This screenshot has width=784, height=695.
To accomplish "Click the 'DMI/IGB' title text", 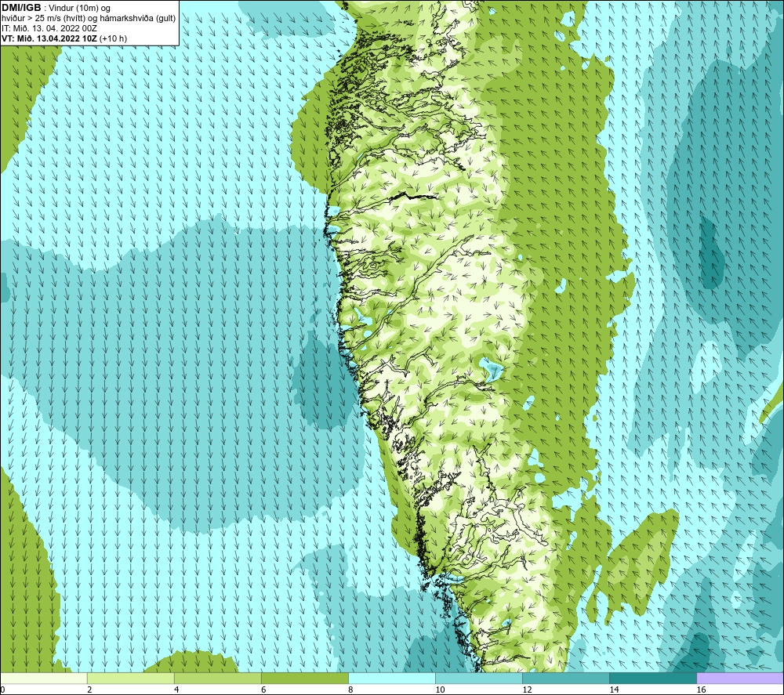I will (x=21, y=8).
